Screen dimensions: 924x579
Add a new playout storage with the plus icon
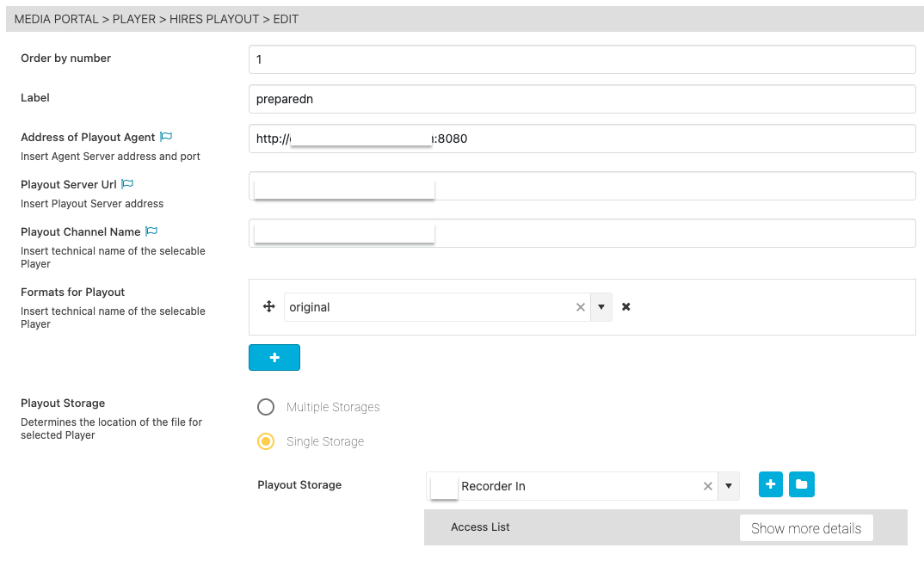pyautogui.click(x=770, y=484)
